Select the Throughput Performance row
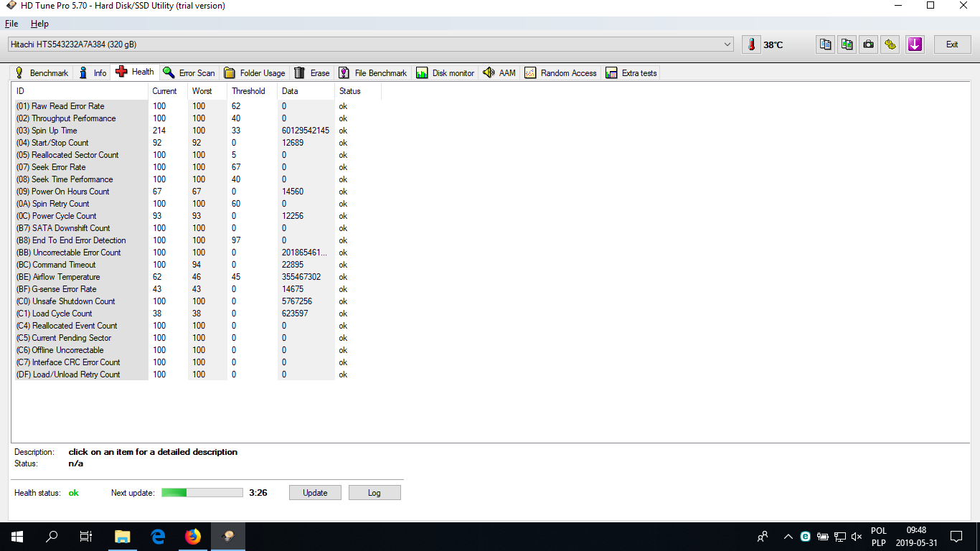 [x=197, y=118]
